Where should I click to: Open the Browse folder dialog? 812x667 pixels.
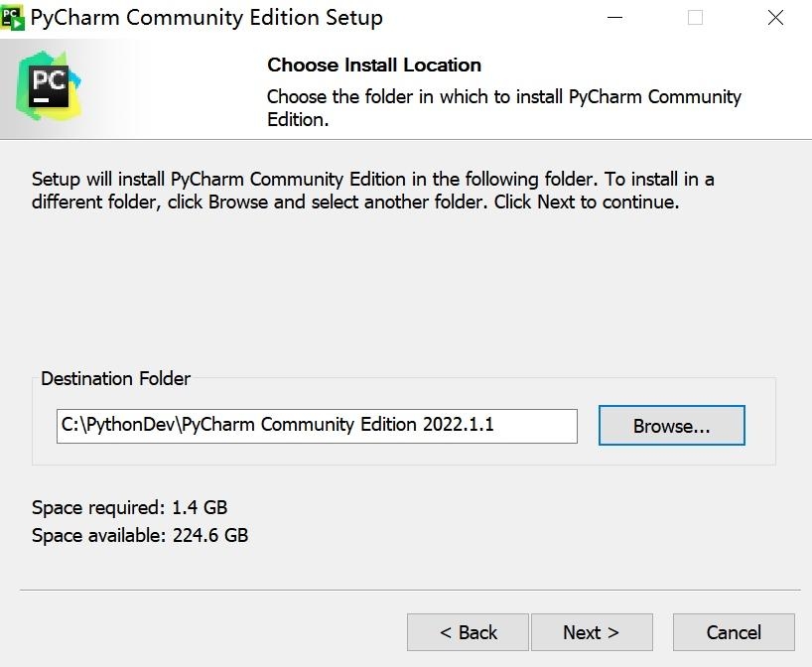671,426
